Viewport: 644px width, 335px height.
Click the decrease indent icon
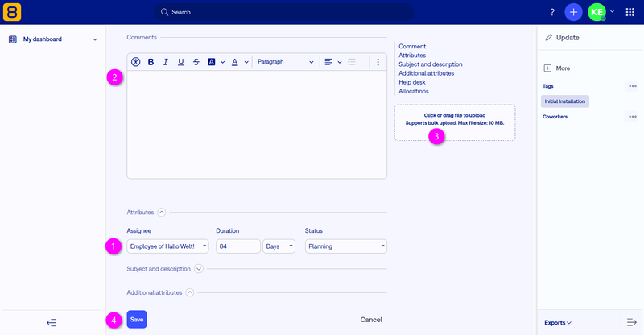coord(352,62)
